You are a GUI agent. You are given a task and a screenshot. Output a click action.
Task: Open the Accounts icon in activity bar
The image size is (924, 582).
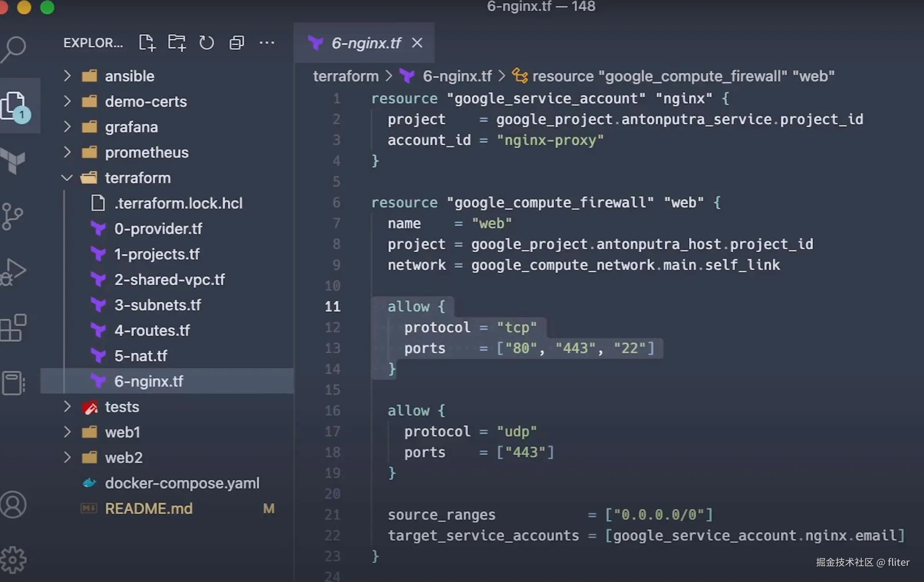pyautogui.click(x=13, y=504)
